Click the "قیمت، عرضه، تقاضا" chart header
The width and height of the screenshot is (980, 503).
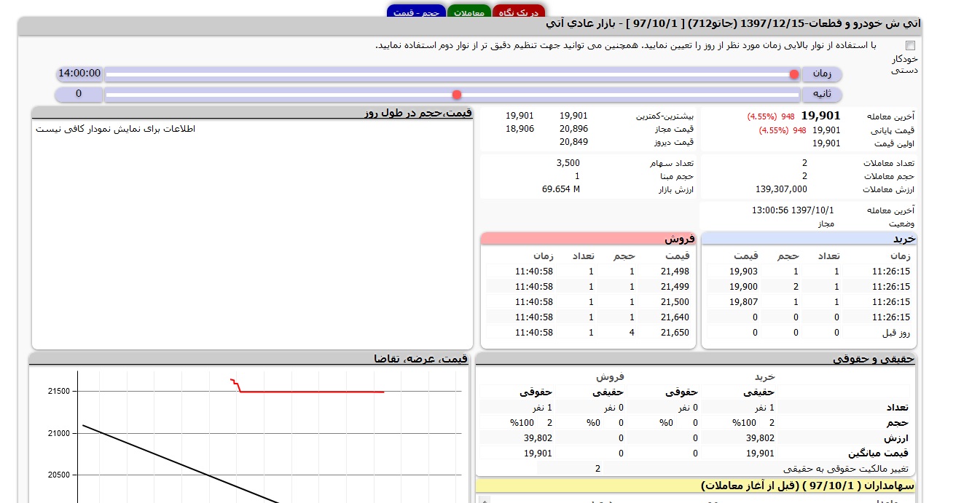pyautogui.click(x=249, y=359)
